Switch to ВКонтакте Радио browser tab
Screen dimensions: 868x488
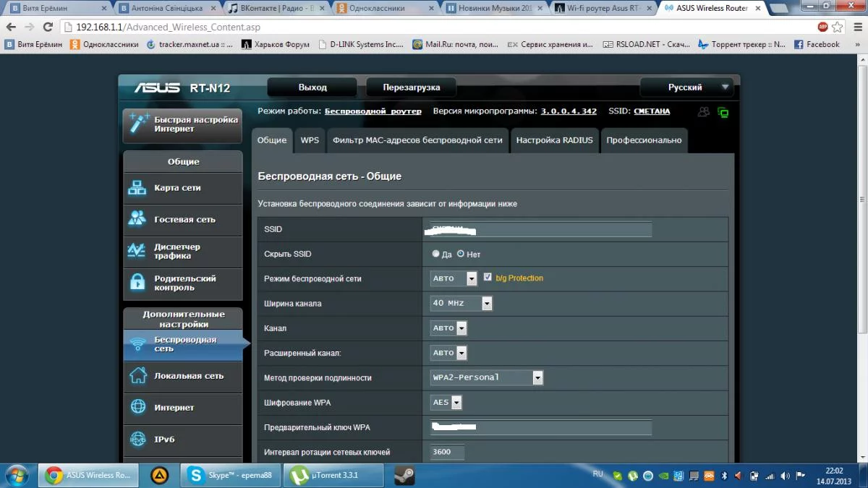pos(276,8)
